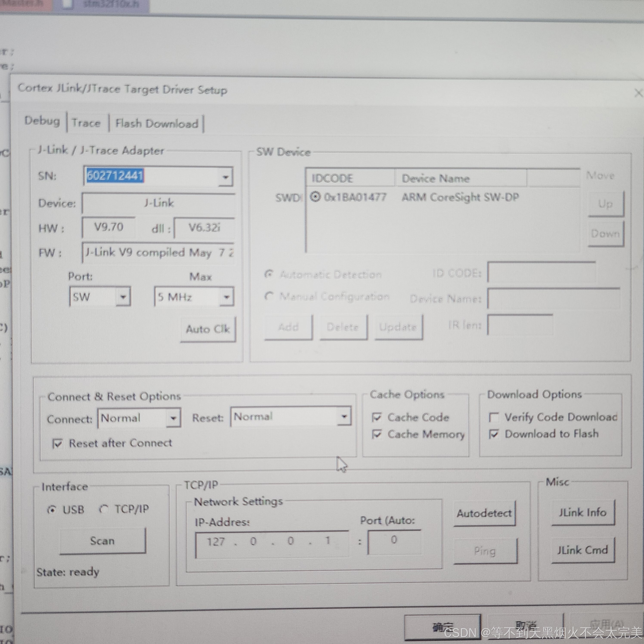Select the TCP/IP interface radio button

104,509
